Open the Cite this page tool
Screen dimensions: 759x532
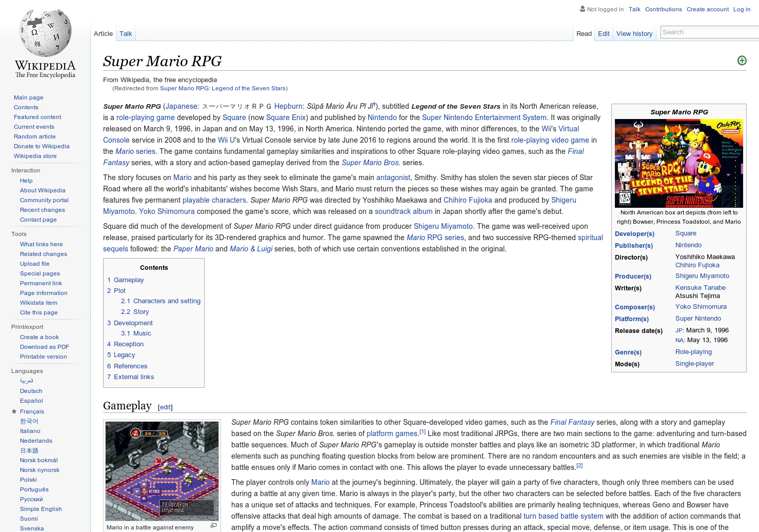38,312
